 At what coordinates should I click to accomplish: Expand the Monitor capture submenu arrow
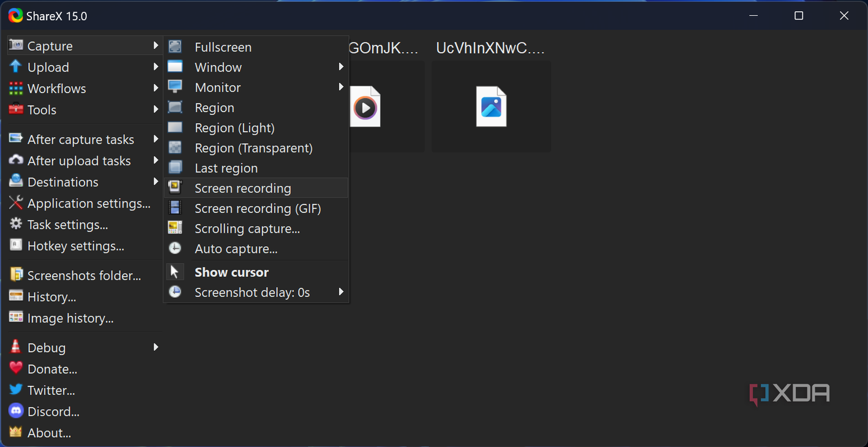tap(341, 87)
